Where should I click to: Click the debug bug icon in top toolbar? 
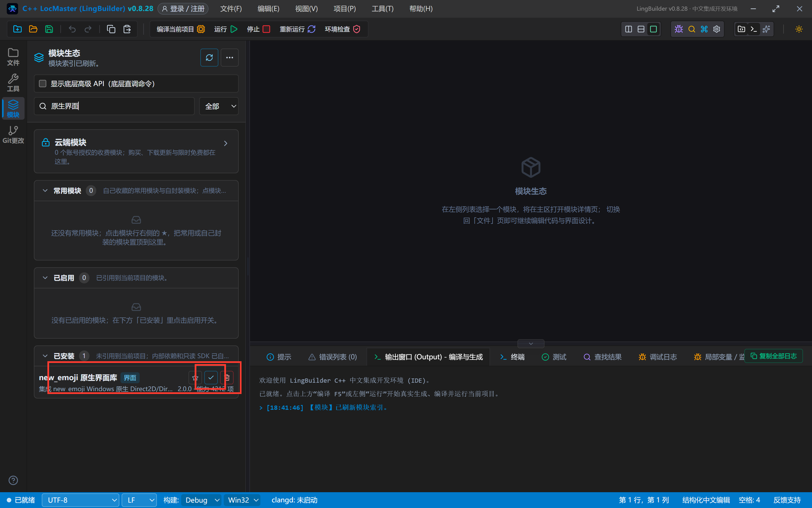coord(679,29)
